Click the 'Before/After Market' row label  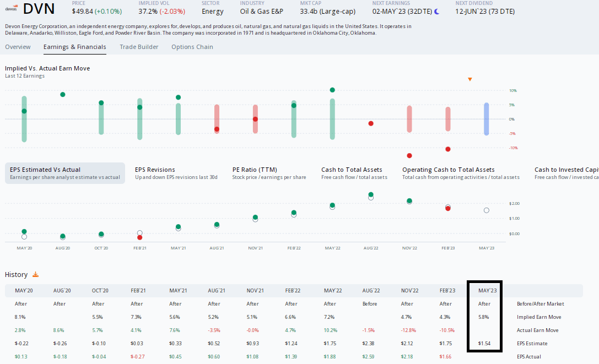click(540, 303)
